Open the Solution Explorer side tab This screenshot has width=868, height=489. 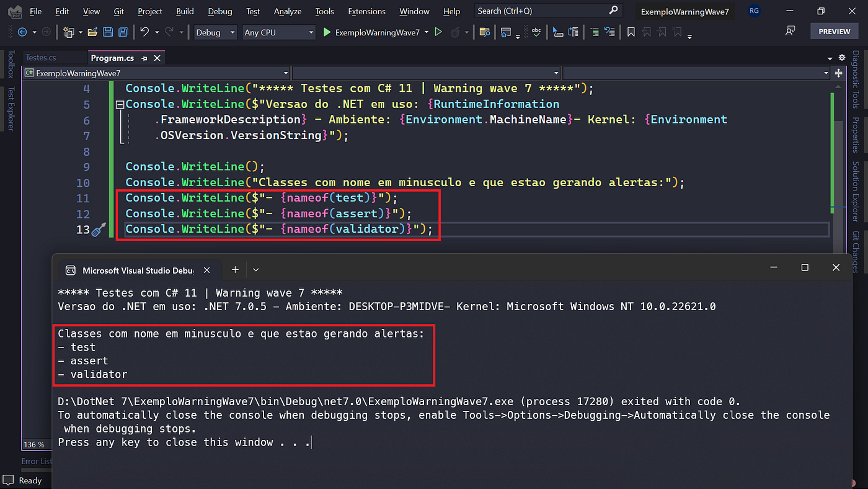point(856,192)
